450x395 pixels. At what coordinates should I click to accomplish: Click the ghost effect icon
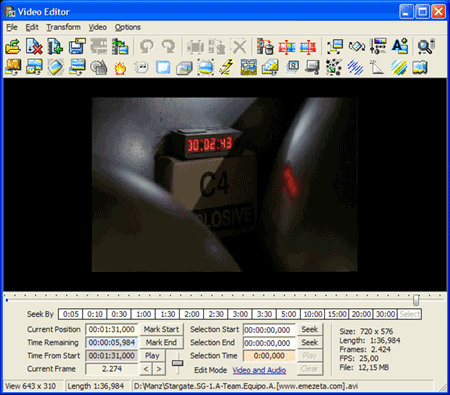click(x=142, y=68)
